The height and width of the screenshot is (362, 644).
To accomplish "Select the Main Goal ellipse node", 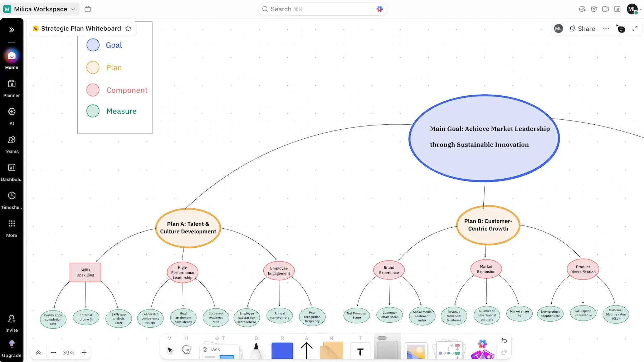I will 484,138.
